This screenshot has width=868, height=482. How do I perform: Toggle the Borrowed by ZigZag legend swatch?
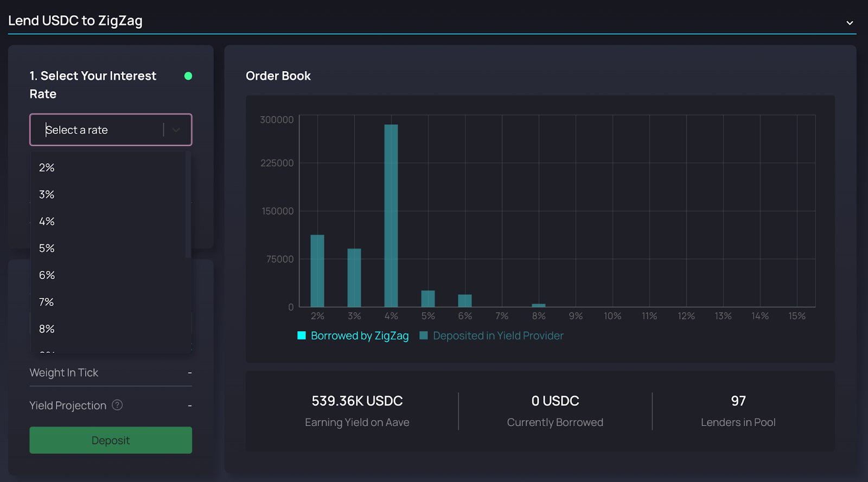click(302, 335)
